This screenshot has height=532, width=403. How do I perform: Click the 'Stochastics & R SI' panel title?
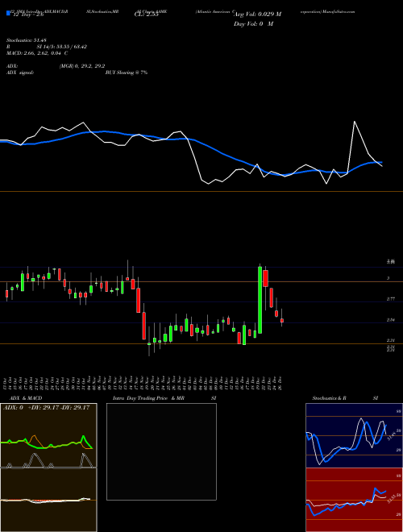(x=345, y=398)
